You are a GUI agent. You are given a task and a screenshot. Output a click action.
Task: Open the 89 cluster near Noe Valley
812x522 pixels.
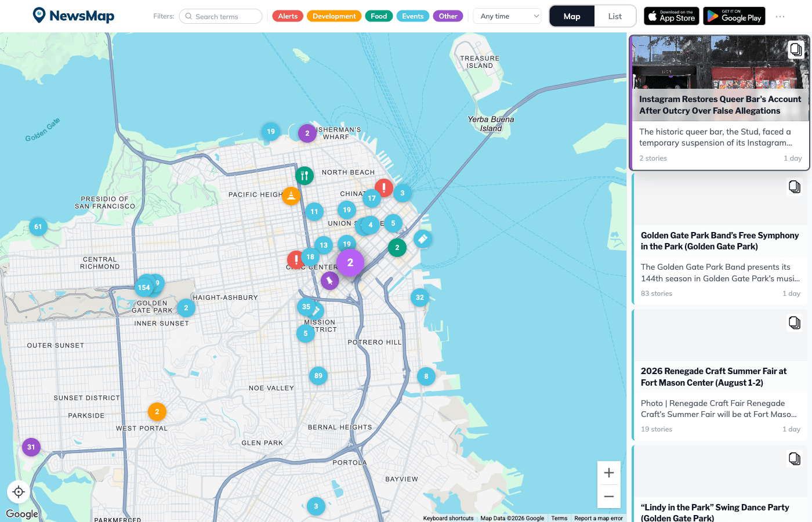[318, 376]
